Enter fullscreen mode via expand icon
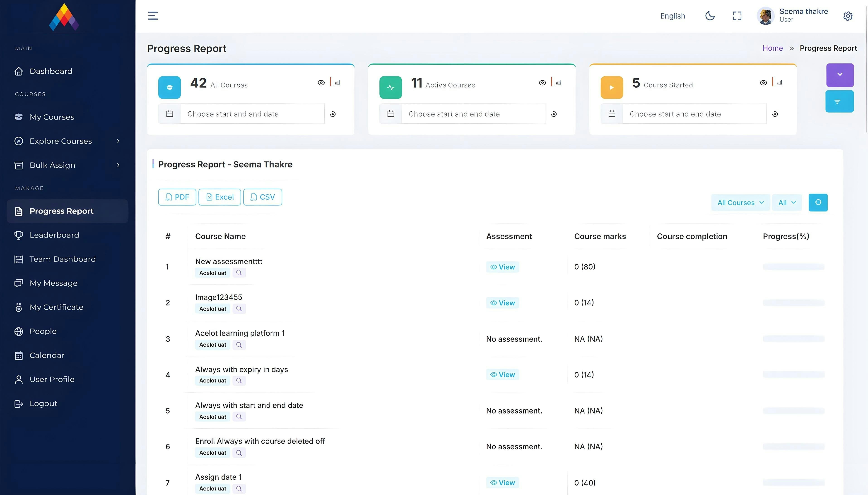The width and height of the screenshot is (868, 495). [x=737, y=16]
